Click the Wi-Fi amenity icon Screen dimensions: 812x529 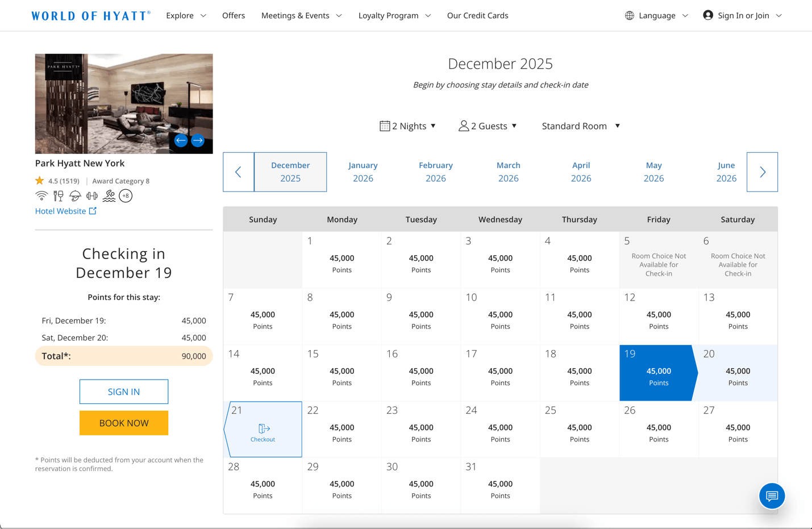point(41,196)
